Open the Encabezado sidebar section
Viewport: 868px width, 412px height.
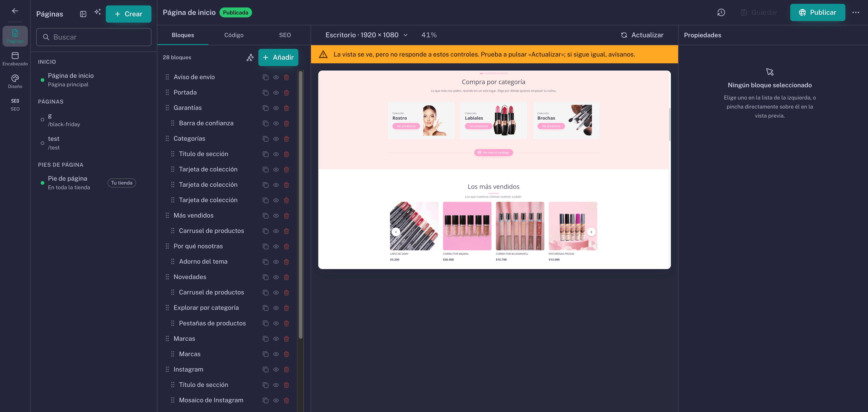(x=15, y=59)
